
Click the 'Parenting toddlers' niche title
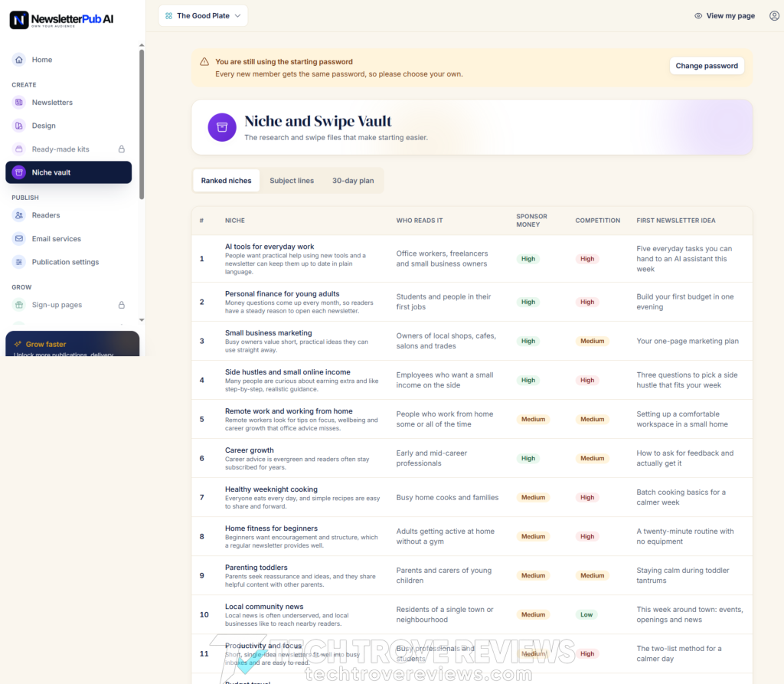[x=256, y=568]
